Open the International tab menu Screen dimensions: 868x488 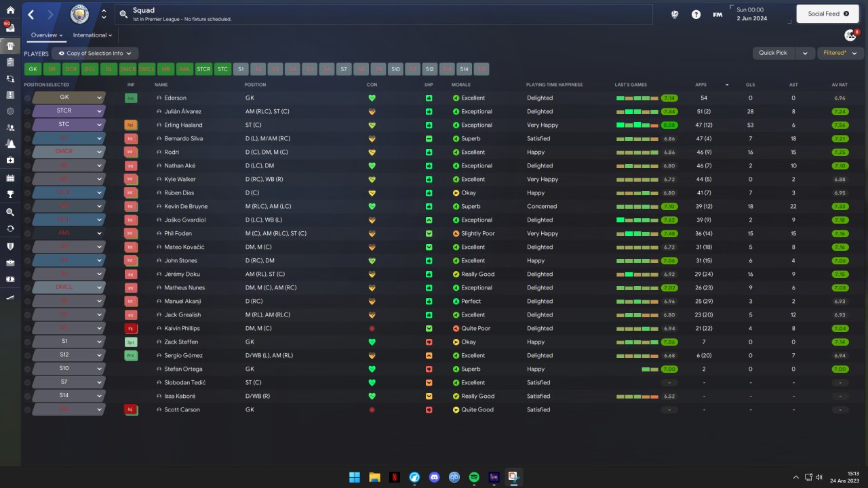click(92, 35)
